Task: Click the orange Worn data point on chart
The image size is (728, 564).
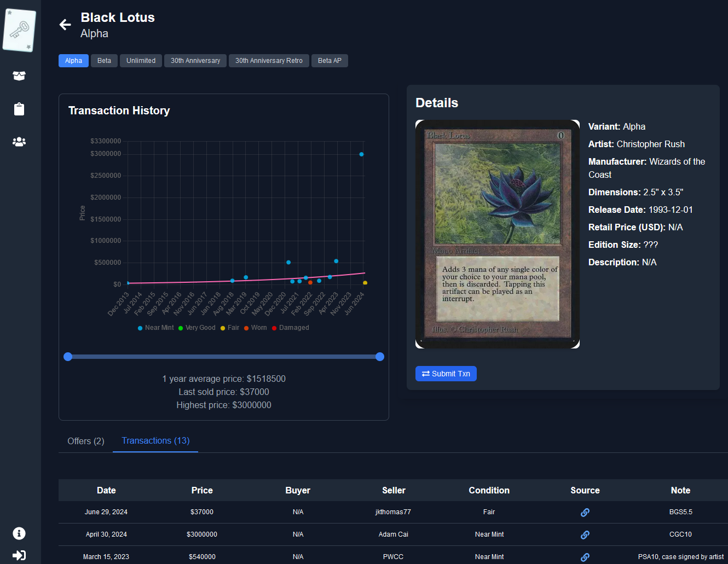Action: tap(310, 282)
